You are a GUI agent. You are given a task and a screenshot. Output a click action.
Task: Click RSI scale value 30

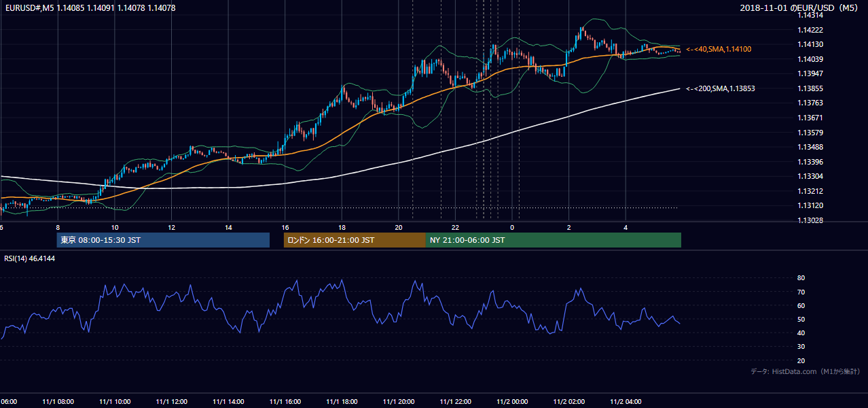point(801,347)
